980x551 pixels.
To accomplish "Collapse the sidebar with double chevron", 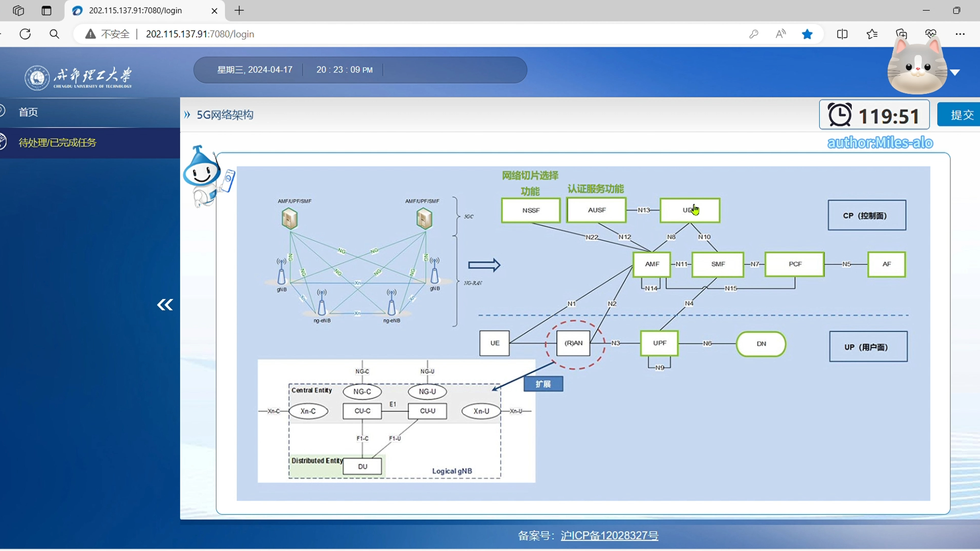I will (165, 305).
